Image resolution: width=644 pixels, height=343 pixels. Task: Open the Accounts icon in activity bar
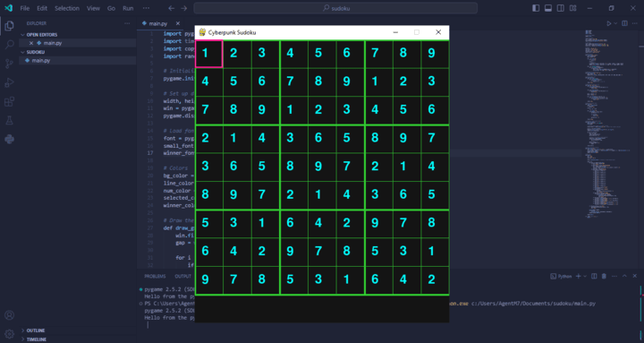(x=9, y=315)
